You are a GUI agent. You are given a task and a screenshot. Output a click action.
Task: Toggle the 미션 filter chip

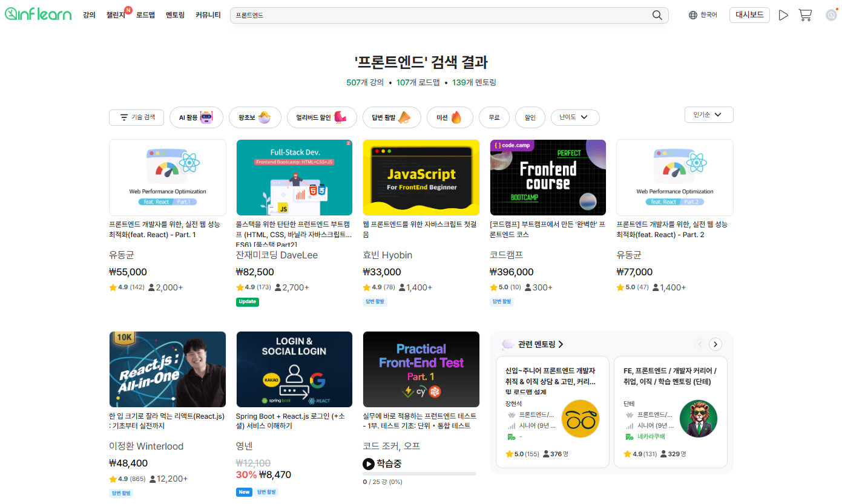click(450, 117)
